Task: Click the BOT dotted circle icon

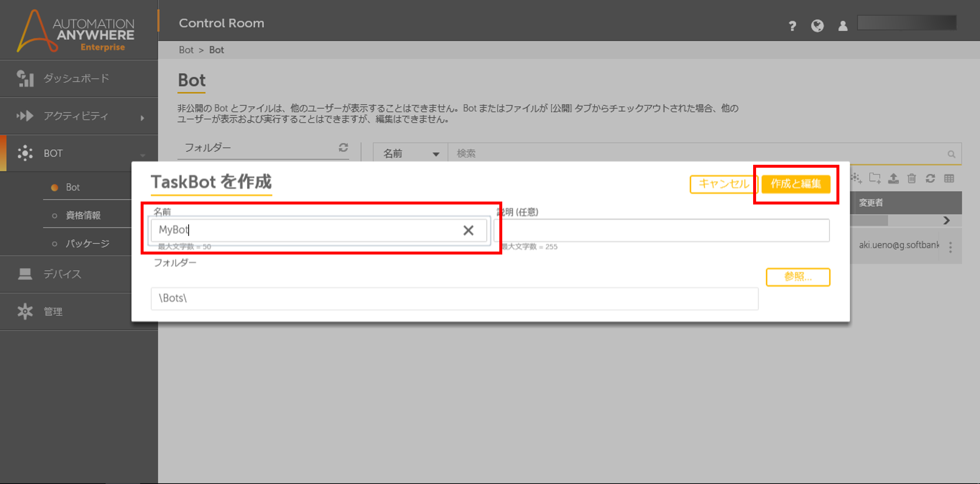Action: click(x=25, y=153)
